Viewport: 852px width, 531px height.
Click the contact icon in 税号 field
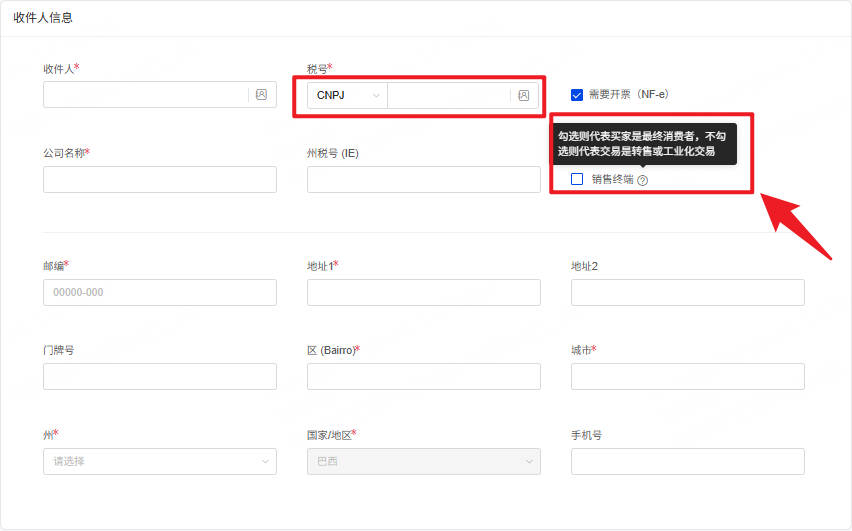click(x=523, y=96)
